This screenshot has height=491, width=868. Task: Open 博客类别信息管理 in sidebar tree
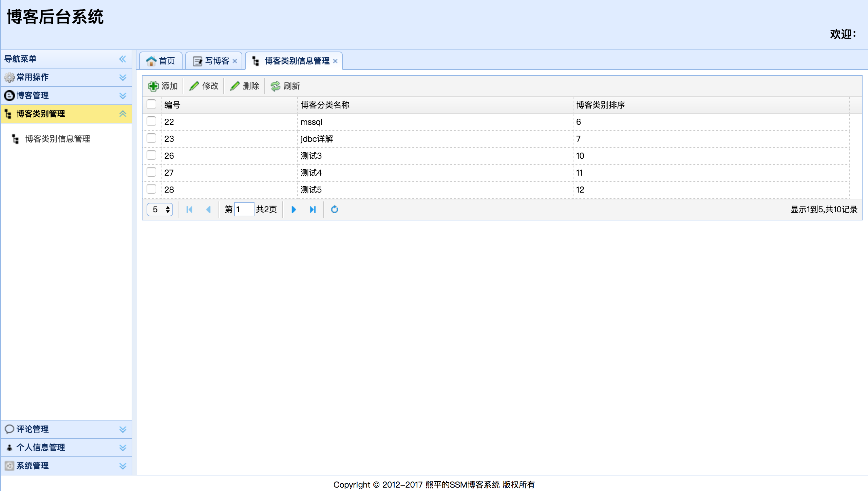[x=58, y=139]
